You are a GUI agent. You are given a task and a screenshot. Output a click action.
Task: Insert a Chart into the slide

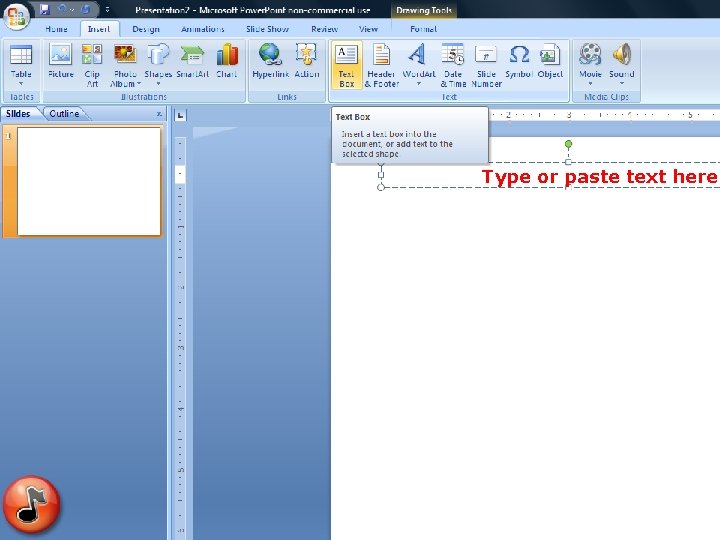click(227, 62)
